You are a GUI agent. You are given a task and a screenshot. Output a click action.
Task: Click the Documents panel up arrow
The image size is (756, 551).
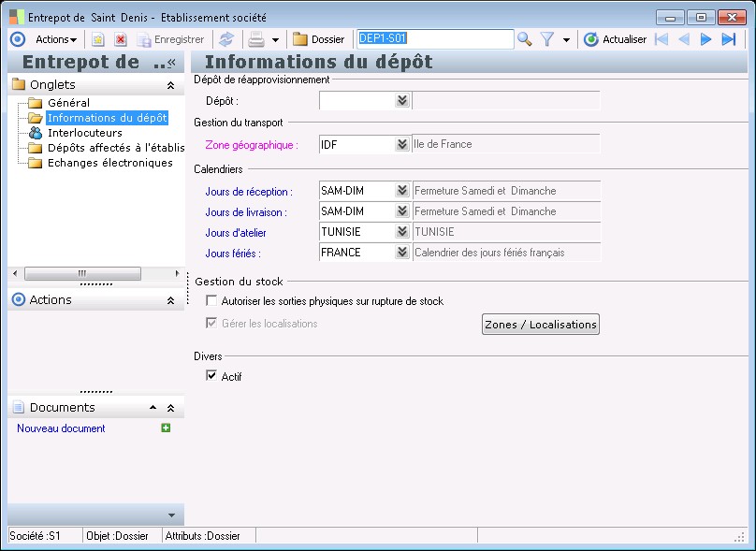(x=153, y=408)
